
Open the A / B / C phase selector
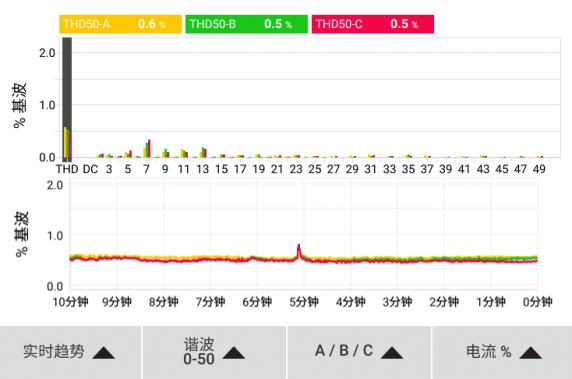(x=359, y=352)
